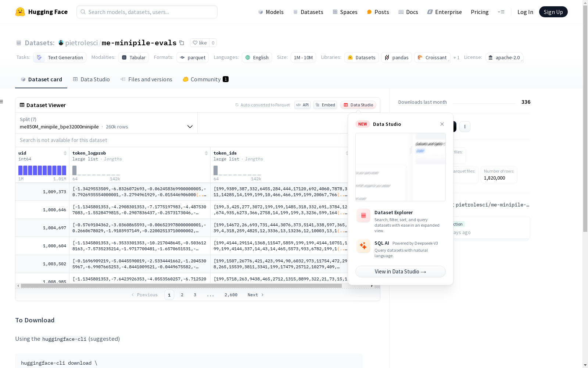This screenshot has width=588, height=368.
Task: Switch to the Dataset card tab
Action: click(x=41, y=79)
